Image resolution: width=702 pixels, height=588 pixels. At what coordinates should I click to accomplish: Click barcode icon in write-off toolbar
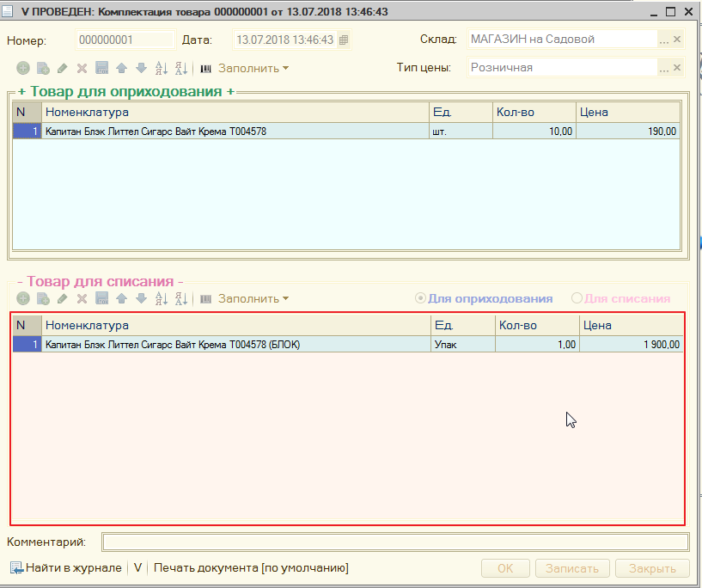pyautogui.click(x=205, y=298)
